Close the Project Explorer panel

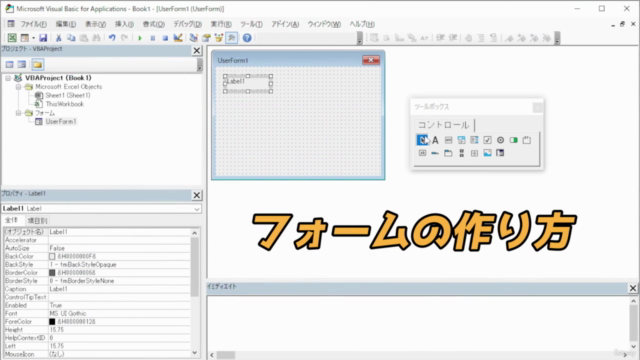point(197,51)
